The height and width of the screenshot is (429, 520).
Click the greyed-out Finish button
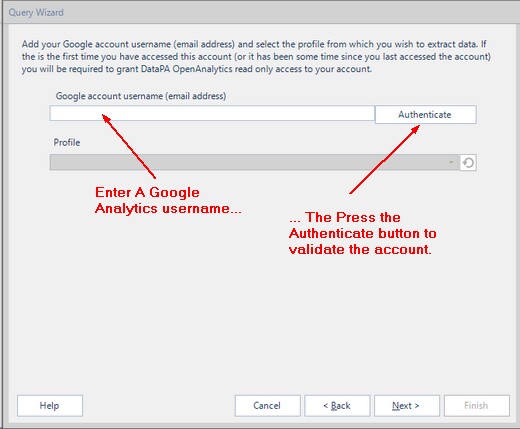(477, 406)
